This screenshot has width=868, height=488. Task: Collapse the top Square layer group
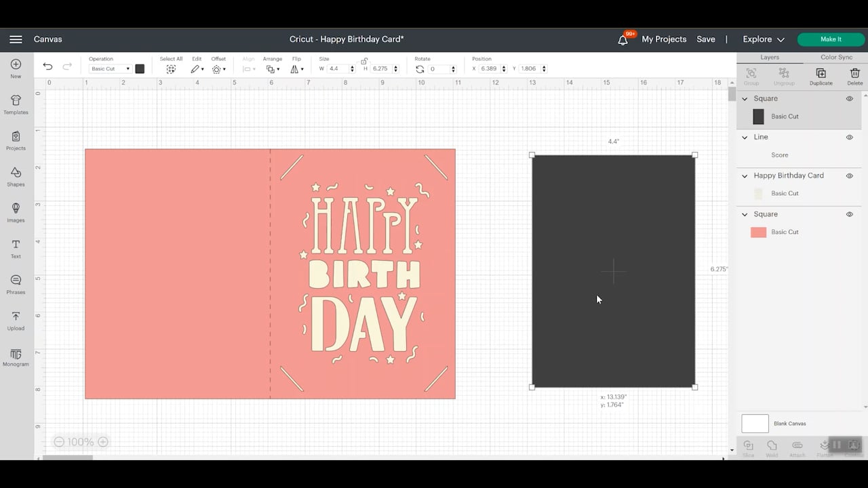coord(745,99)
